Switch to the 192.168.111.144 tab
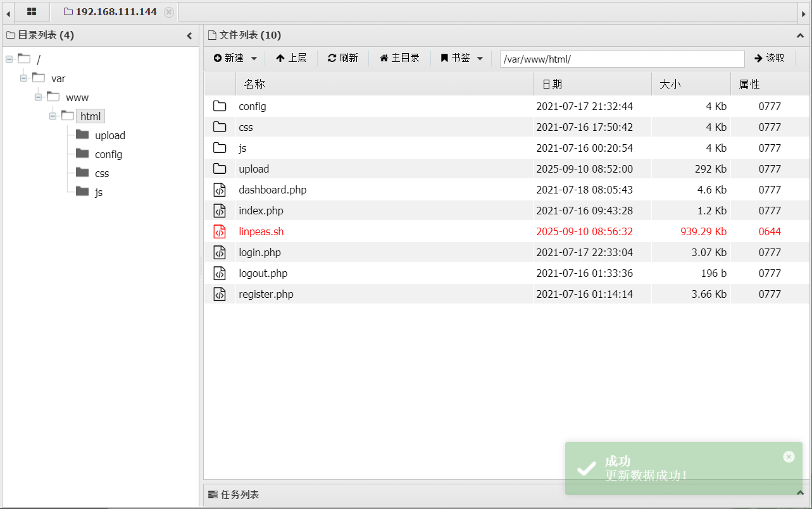Viewport: 812px width, 509px height. (x=115, y=12)
